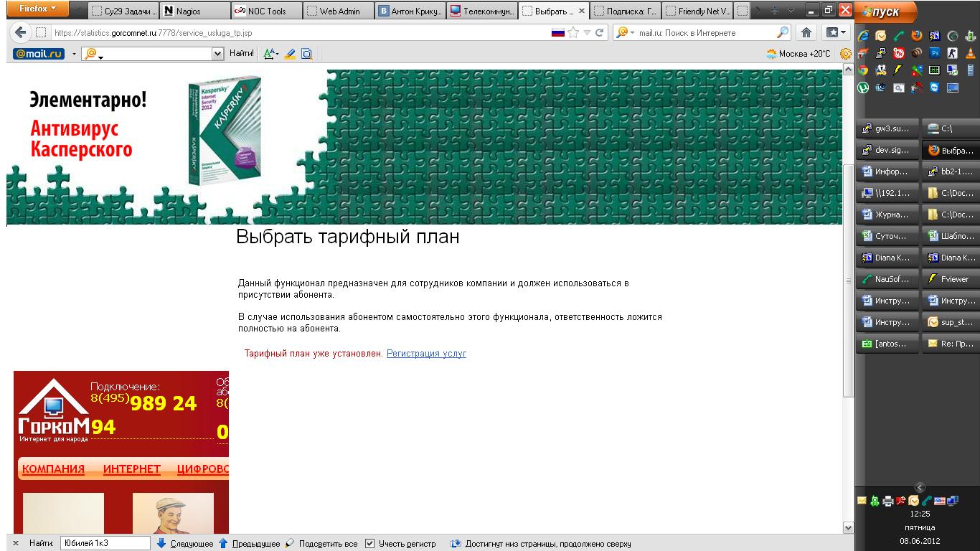Toggle the Учесть регистр checkbox

[370, 544]
